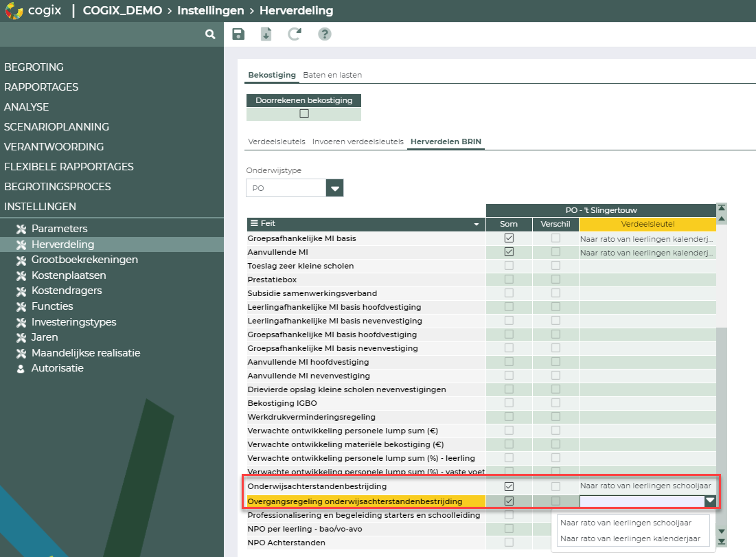Click Verdeelsleutel cell for Aanvullende MI
The width and height of the screenshot is (756, 557).
pyautogui.click(x=648, y=252)
